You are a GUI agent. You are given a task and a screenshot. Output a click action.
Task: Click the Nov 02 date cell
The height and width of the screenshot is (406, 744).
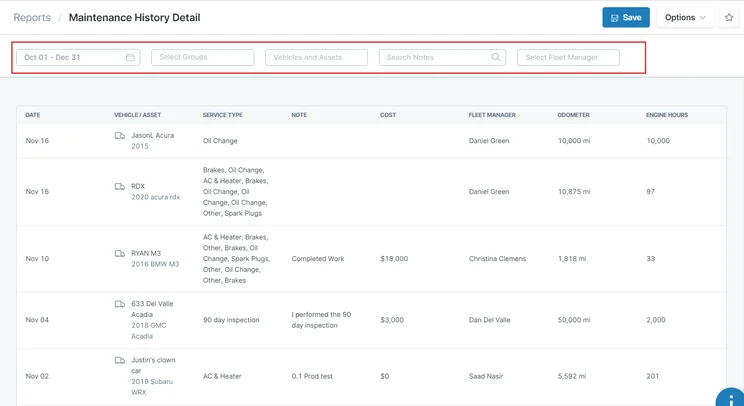pos(37,376)
